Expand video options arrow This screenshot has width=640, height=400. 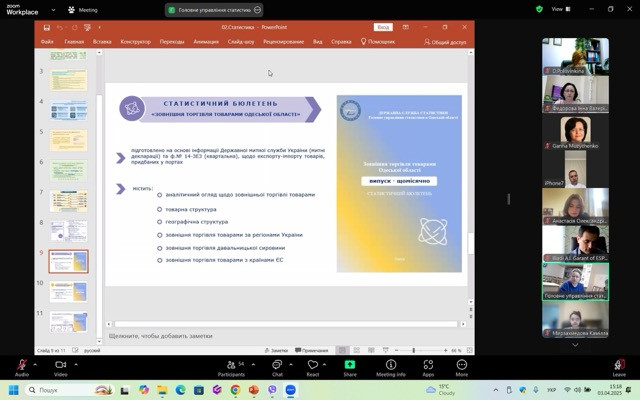click(x=76, y=364)
